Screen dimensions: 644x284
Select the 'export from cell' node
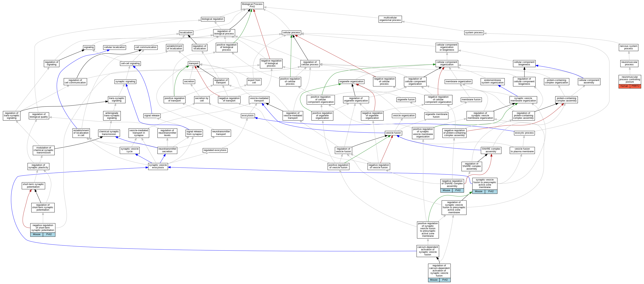tap(254, 82)
